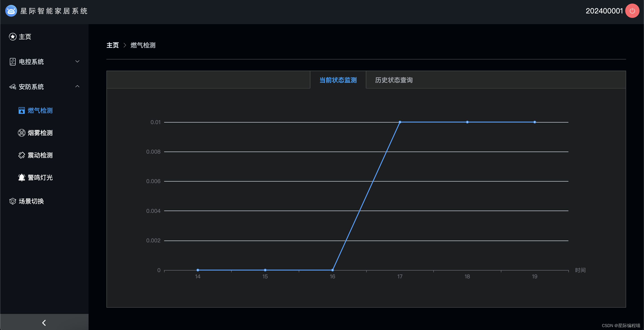The height and width of the screenshot is (330, 644).
Task: Click the 电控系统 lightning panel icon
Action: click(13, 62)
